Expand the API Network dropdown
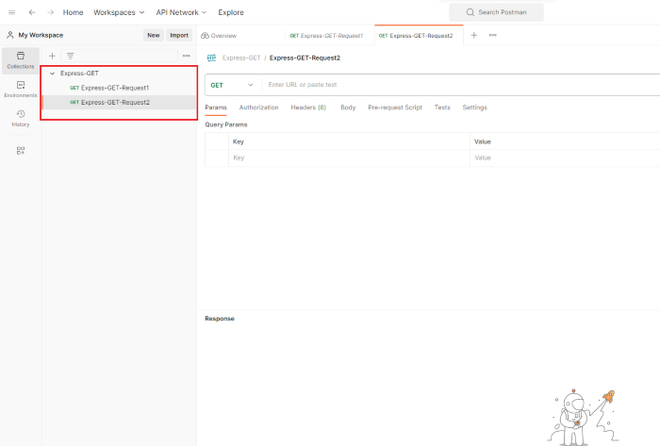The width and height of the screenshot is (660, 446). 181,12
